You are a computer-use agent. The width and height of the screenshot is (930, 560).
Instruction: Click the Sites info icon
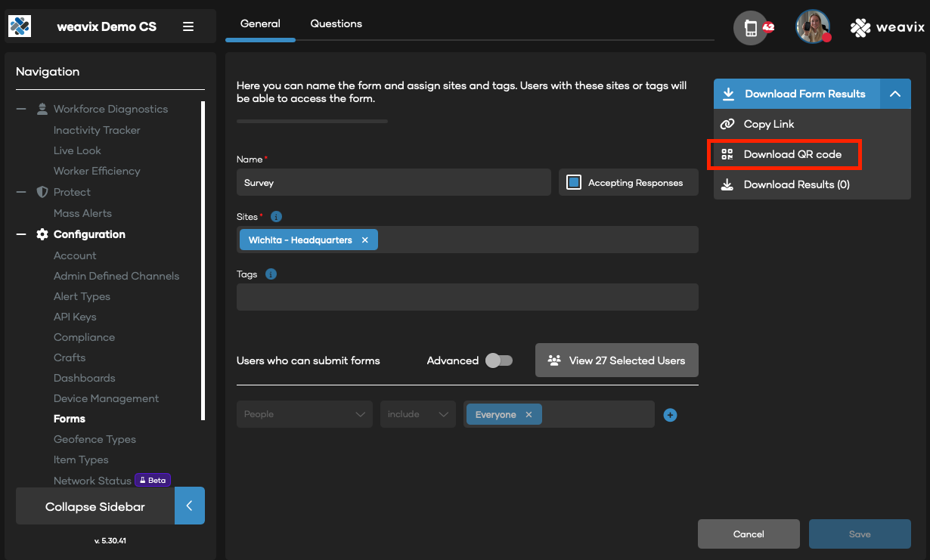tap(276, 217)
